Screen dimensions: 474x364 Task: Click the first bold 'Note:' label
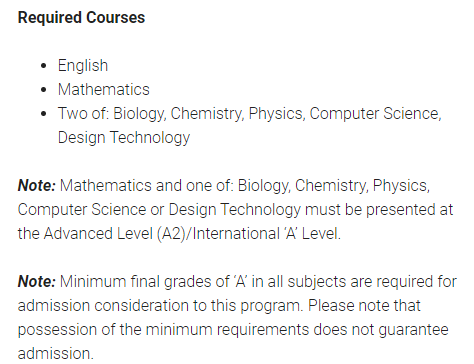pos(37,186)
